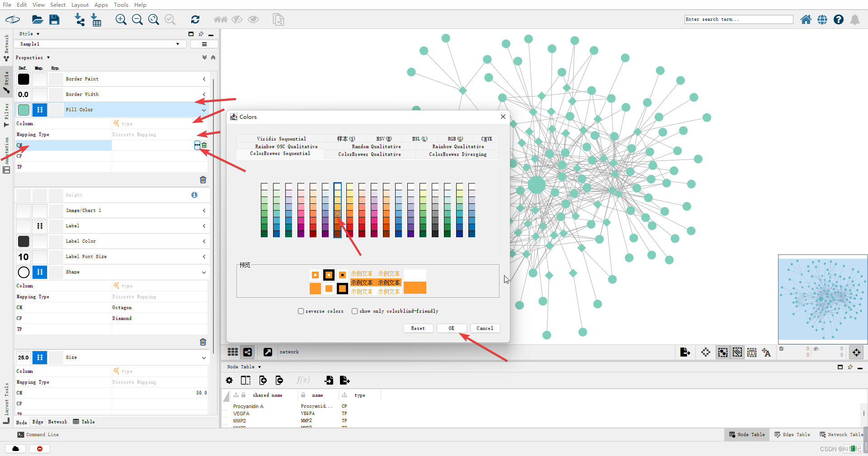The width and height of the screenshot is (868, 456).
Task: Open Style options hamburger menu
Action: point(204,44)
